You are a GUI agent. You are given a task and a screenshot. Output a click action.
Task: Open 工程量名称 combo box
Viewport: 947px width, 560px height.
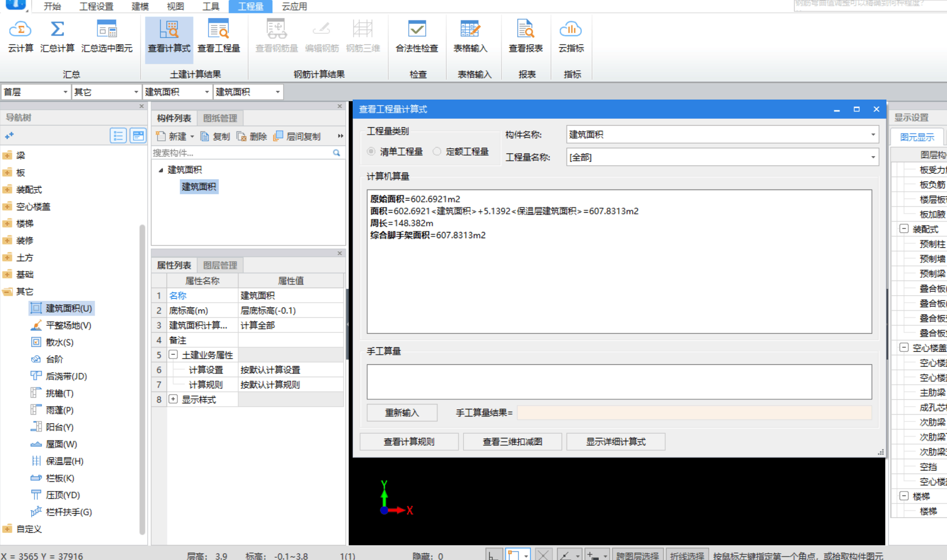point(722,157)
